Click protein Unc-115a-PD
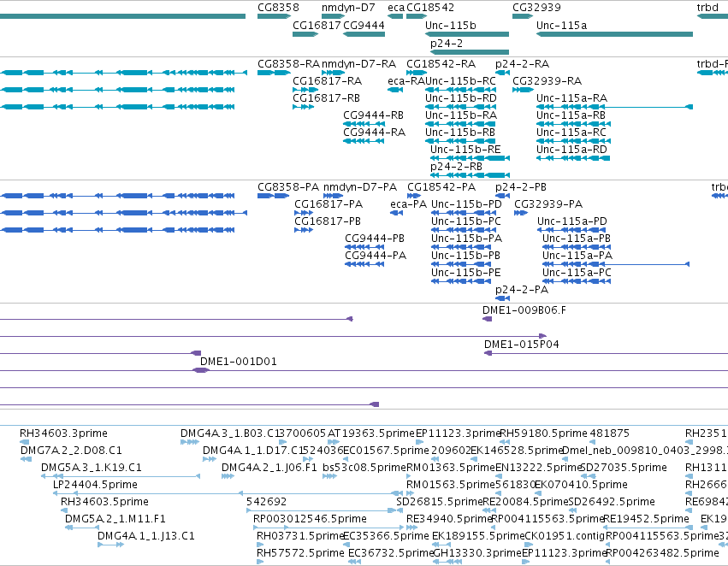The height and width of the screenshot is (566, 728). (x=572, y=221)
